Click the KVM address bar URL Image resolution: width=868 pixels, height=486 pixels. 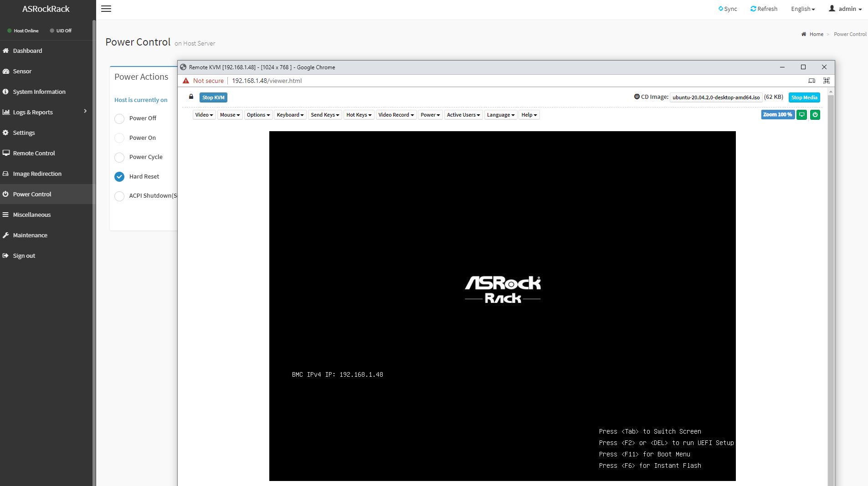point(267,81)
